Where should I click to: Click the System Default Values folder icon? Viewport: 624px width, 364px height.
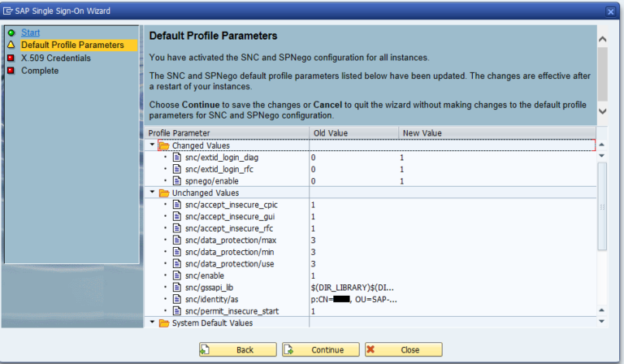[x=164, y=323]
